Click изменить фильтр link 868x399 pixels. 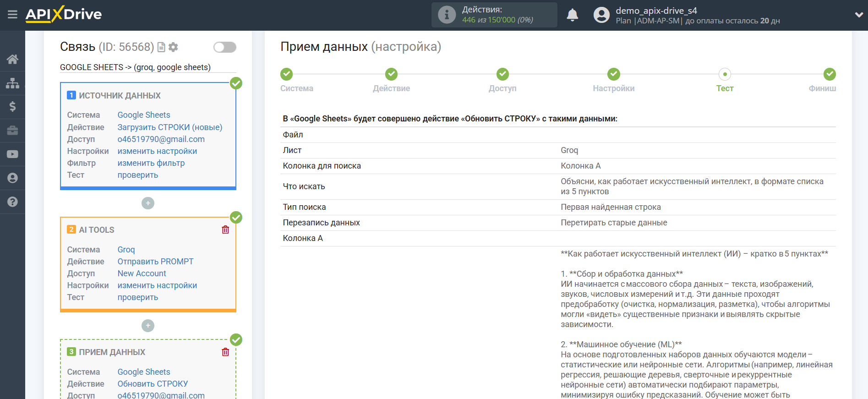[151, 163]
